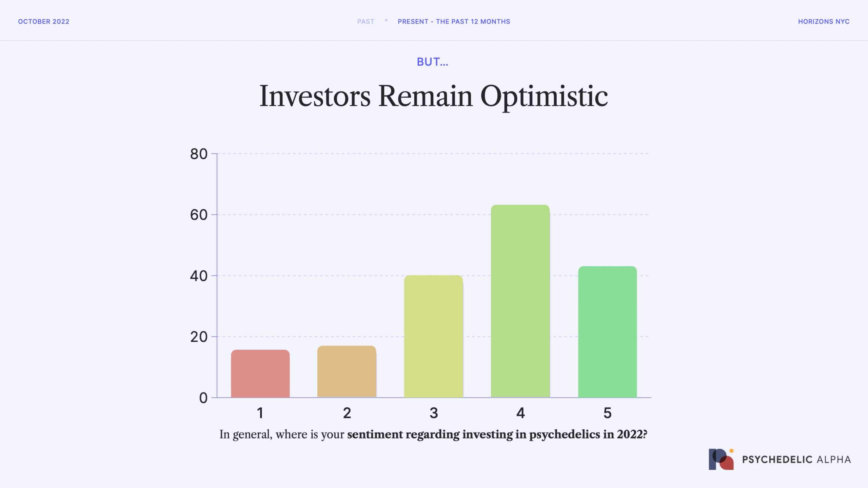This screenshot has width=868, height=488.
Task: Click the OCTOBER 2022 header label
Action: 44,22
